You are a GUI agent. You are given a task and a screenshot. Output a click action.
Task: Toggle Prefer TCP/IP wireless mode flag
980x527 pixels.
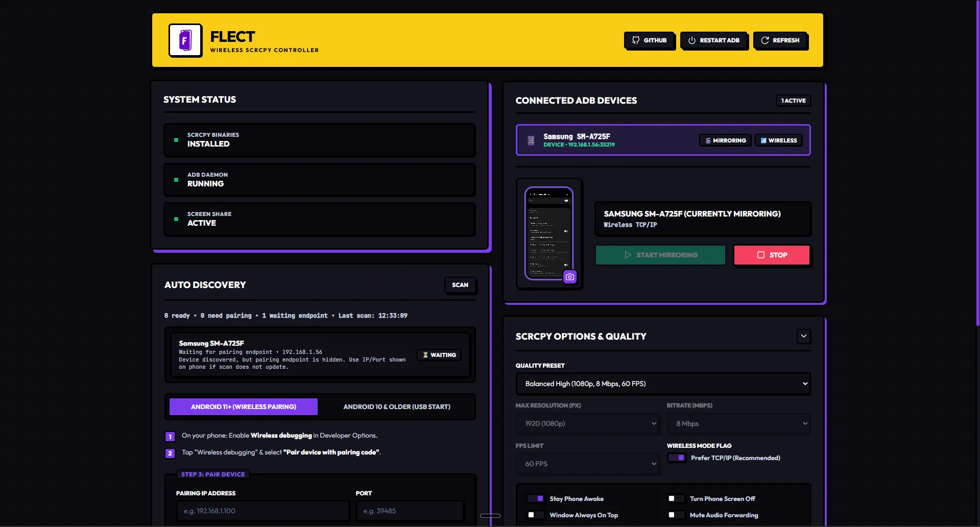(x=677, y=458)
